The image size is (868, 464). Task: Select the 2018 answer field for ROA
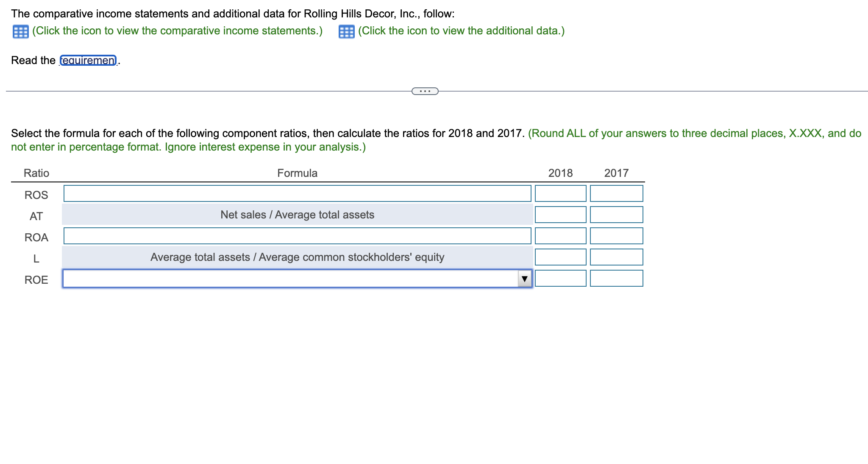560,236
